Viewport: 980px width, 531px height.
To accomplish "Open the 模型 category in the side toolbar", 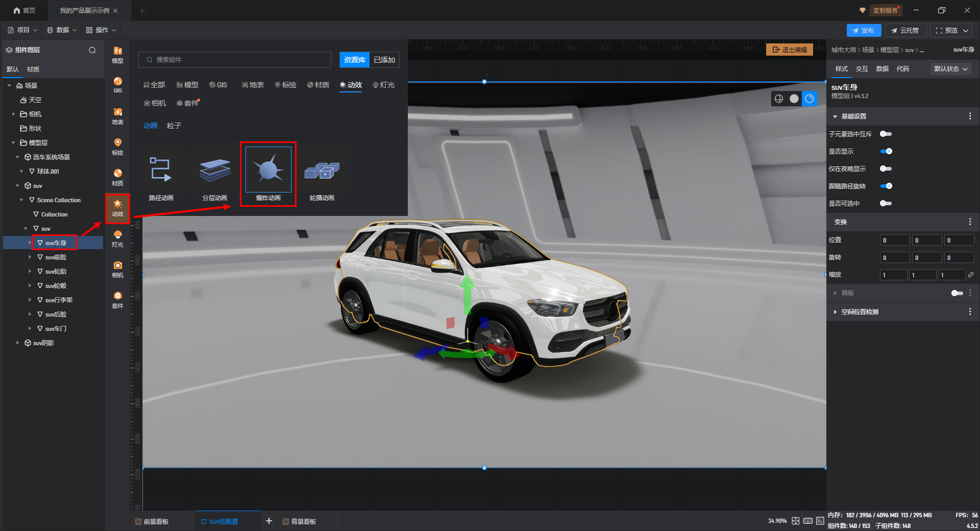I will [117, 55].
